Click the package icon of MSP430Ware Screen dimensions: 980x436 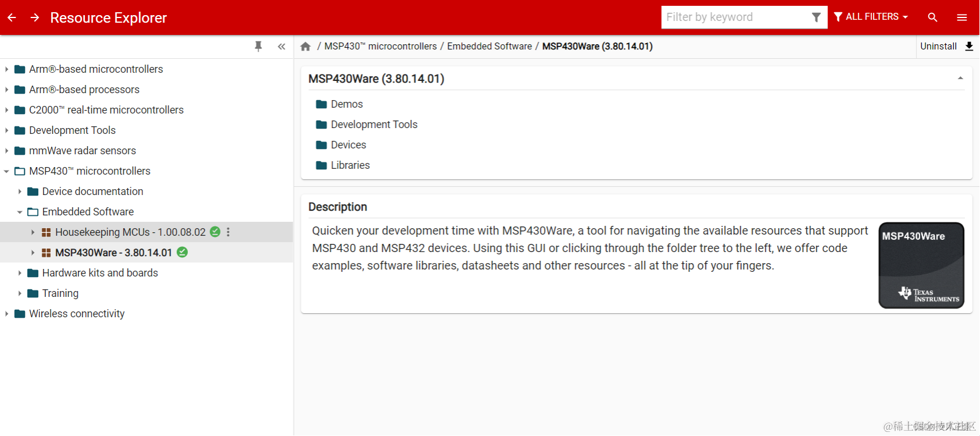point(47,253)
